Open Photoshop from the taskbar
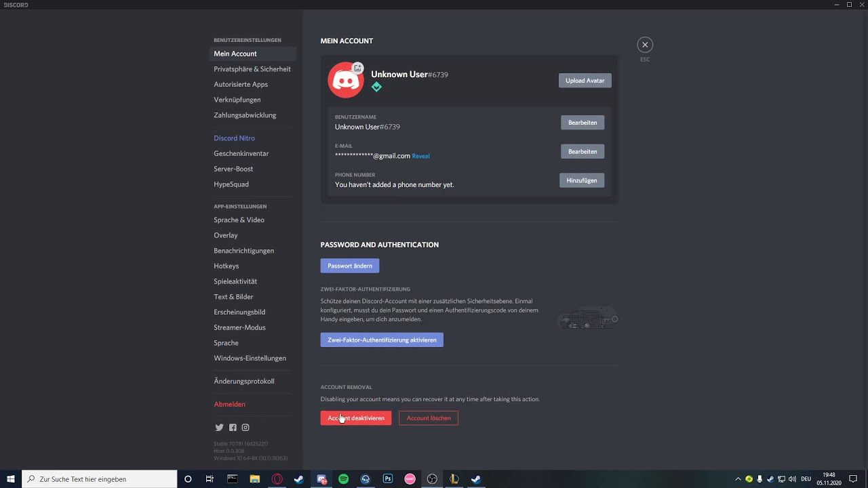This screenshot has height=488, width=868. pos(388,479)
